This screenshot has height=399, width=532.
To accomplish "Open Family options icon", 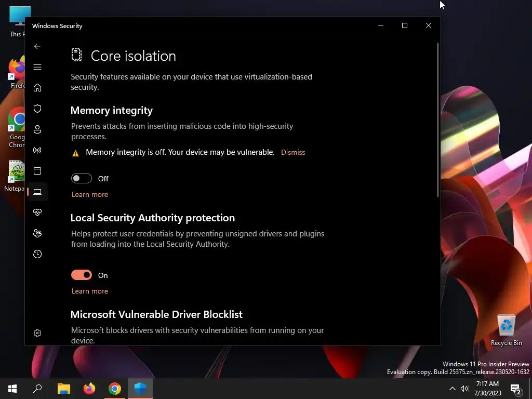I will (x=37, y=233).
